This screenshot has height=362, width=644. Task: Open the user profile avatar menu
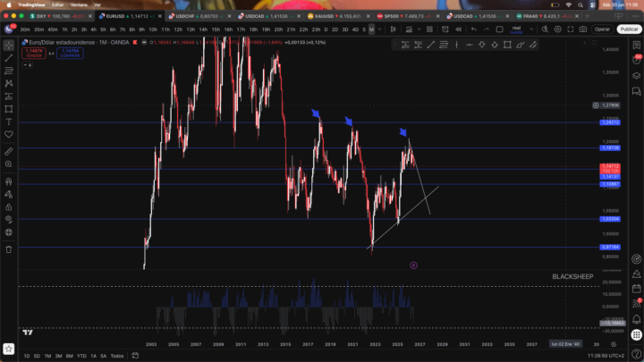(x=9, y=29)
